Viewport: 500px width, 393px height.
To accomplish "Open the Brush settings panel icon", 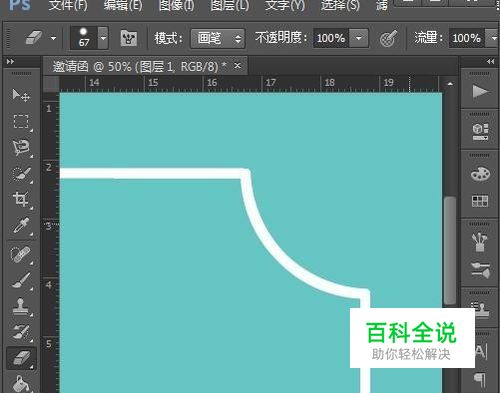I will (480, 270).
